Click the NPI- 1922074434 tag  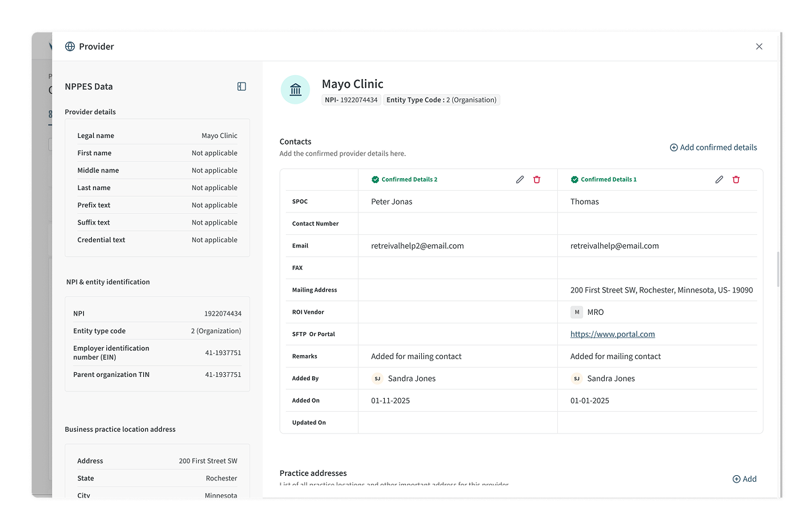pos(351,100)
